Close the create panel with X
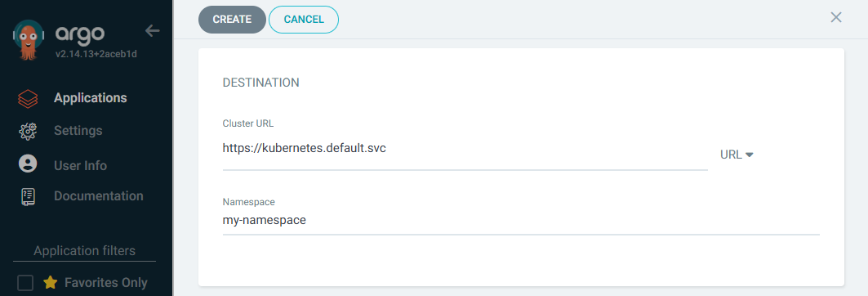868x296 pixels. [x=836, y=17]
